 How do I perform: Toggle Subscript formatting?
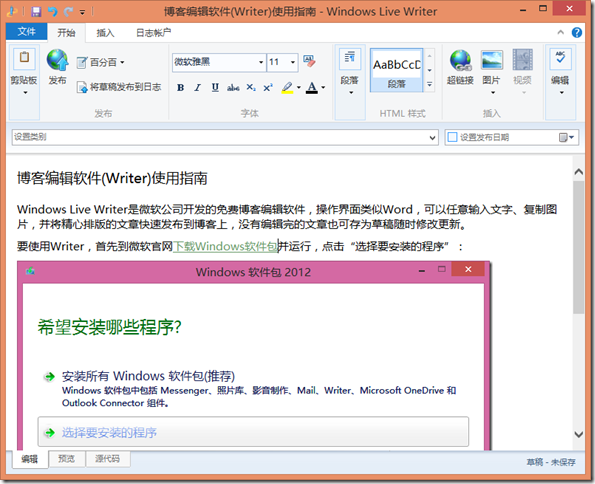[x=251, y=88]
